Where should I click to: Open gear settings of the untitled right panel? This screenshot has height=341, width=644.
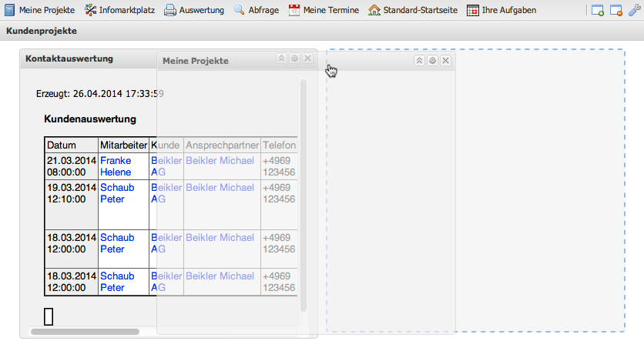coord(432,61)
